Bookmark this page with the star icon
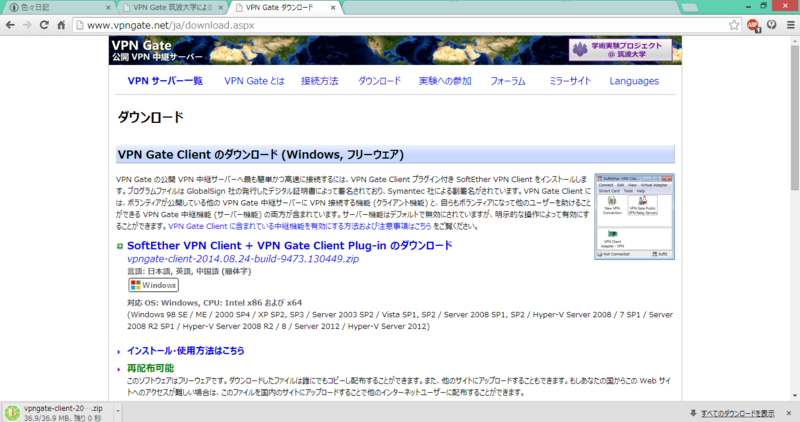The width and height of the screenshot is (800, 422). [x=734, y=25]
